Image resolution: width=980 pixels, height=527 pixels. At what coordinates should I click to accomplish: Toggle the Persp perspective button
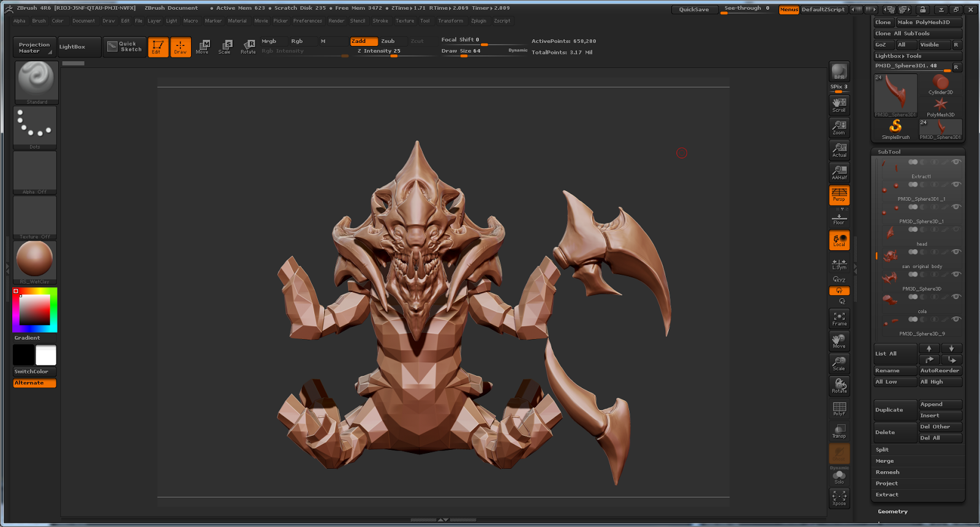tap(839, 195)
